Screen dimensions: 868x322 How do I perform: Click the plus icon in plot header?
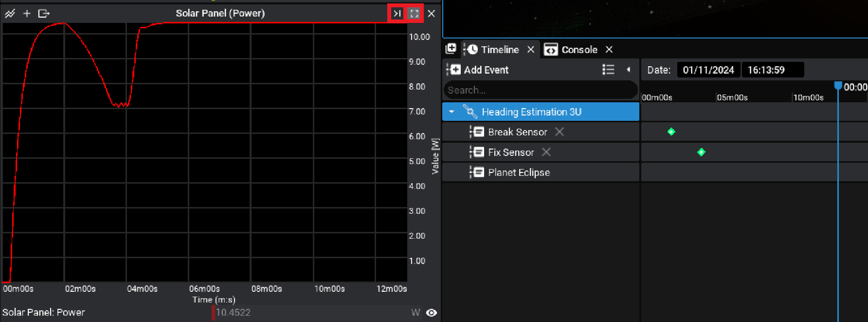click(x=27, y=14)
